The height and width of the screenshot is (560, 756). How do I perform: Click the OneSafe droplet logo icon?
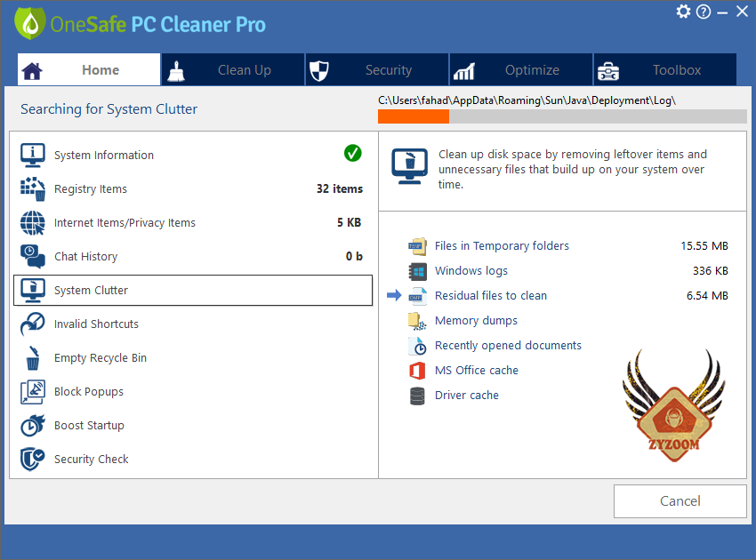point(30,23)
